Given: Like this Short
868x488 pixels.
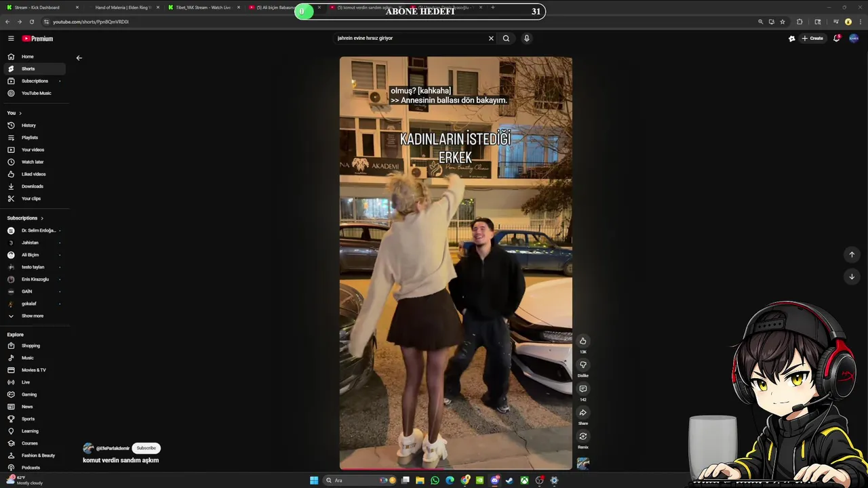Looking at the screenshot, I should (583, 341).
